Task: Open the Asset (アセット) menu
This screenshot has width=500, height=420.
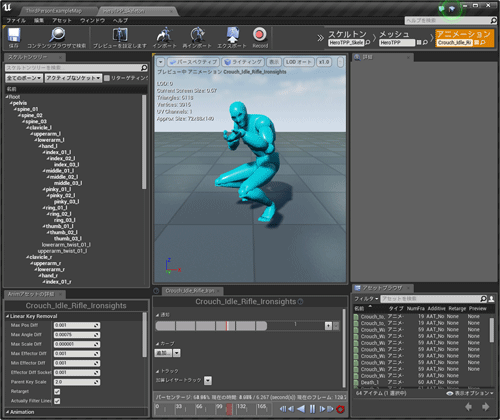Action: click(62, 21)
